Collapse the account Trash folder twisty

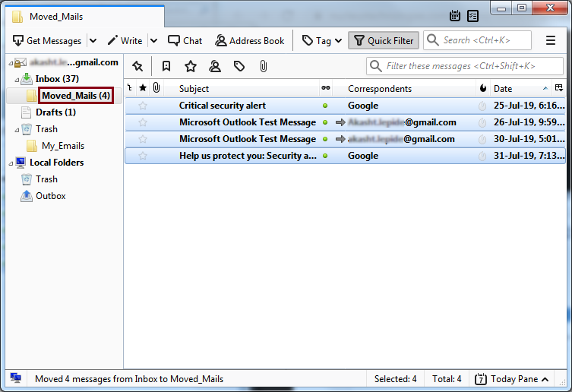pyautogui.click(x=17, y=130)
